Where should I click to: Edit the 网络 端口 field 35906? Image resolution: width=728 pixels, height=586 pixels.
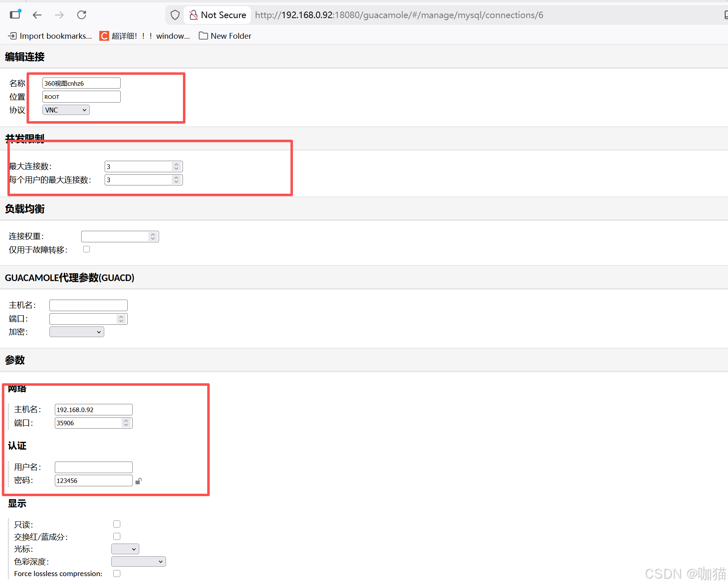[x=94, y=423]
